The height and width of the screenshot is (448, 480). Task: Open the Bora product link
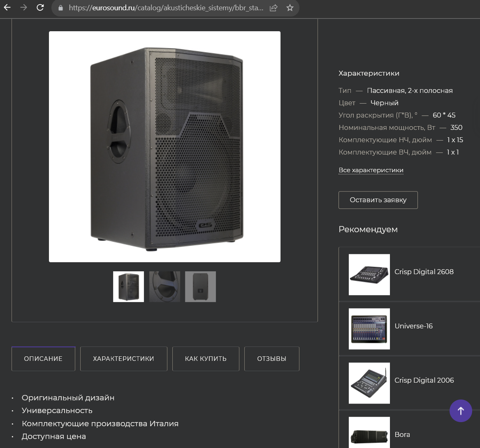point(402,434)
